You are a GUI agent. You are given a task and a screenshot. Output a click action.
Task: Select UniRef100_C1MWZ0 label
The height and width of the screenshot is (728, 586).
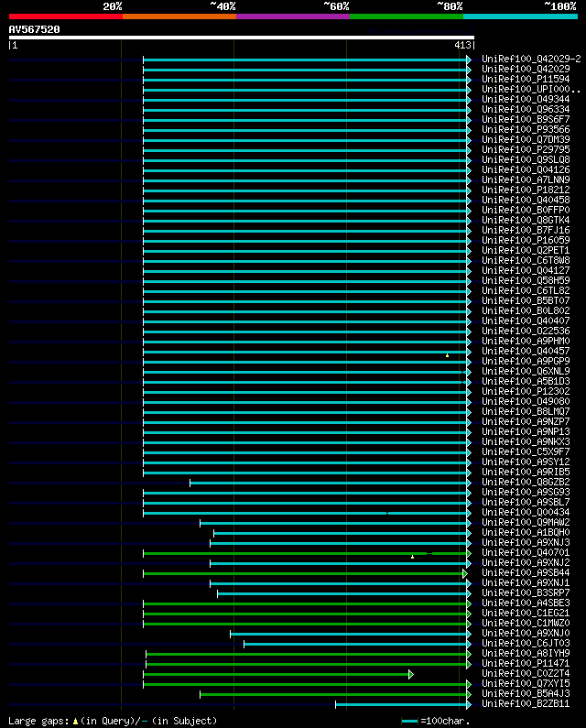526,623
